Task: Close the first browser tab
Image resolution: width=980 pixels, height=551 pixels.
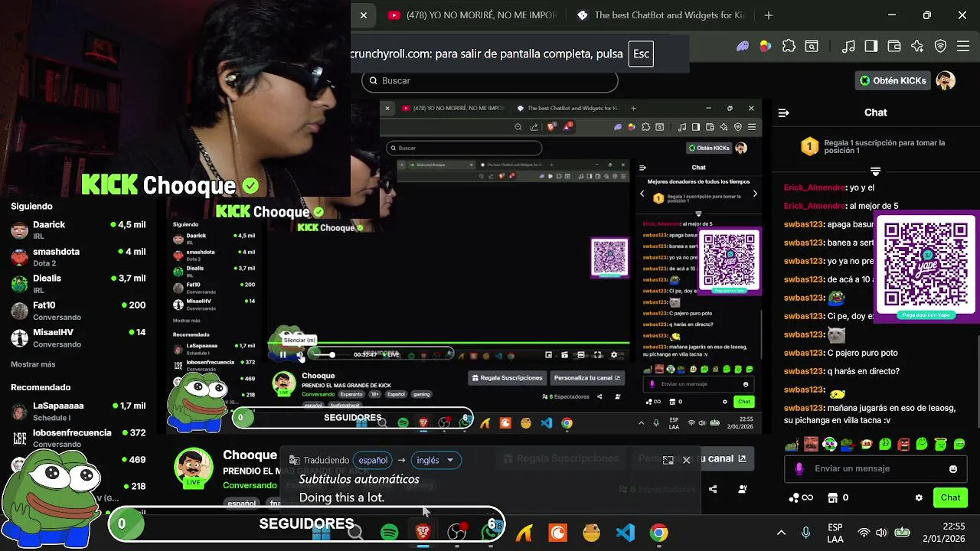Action: [364, 15]
